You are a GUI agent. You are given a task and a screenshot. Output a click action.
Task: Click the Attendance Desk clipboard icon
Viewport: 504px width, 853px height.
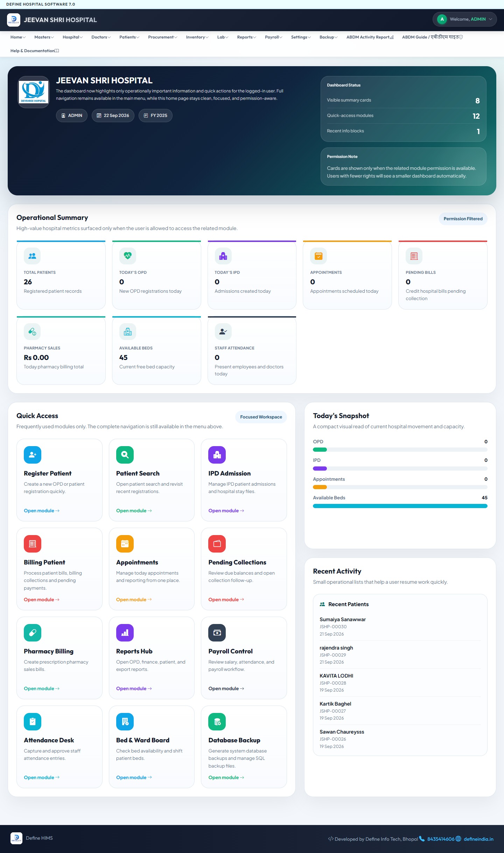pos(33,722)
